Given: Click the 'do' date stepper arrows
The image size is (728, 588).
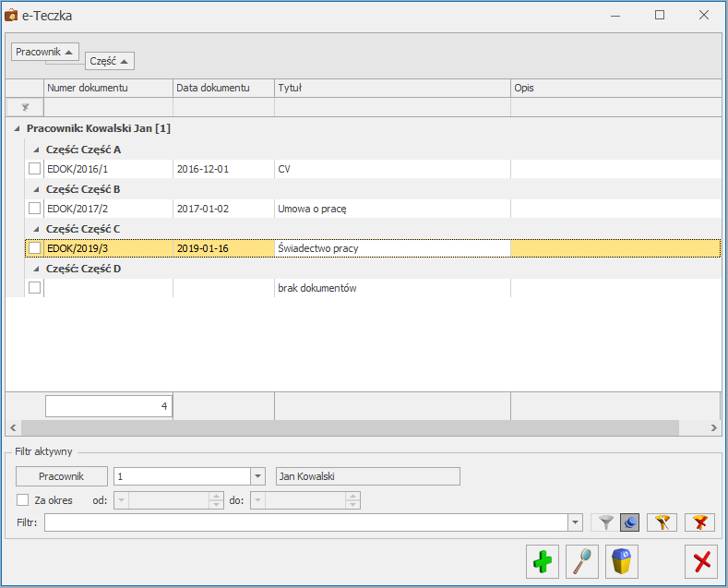Looking at the screenshot, I should (x=352, y=500).
